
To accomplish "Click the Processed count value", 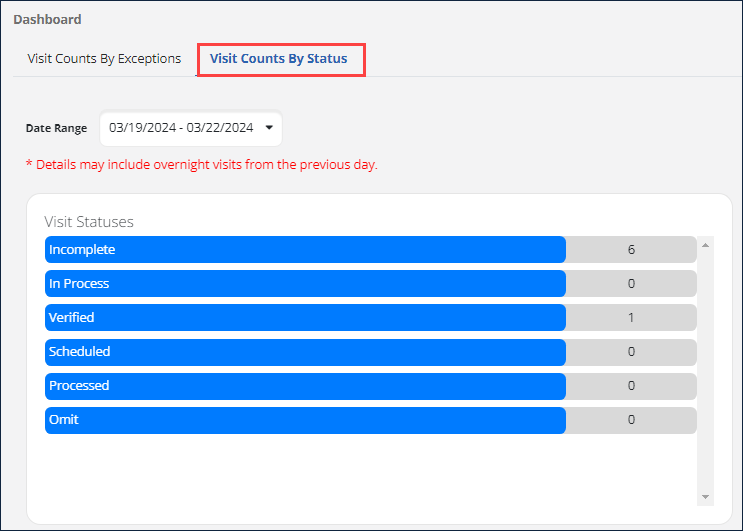I will pos(631,386).
